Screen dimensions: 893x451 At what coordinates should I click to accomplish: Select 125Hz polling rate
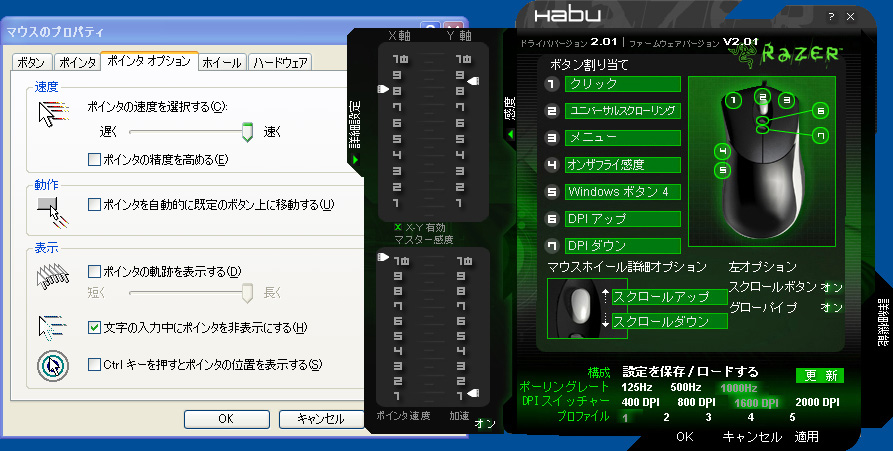pyautogui.click(x=637, y=388)
